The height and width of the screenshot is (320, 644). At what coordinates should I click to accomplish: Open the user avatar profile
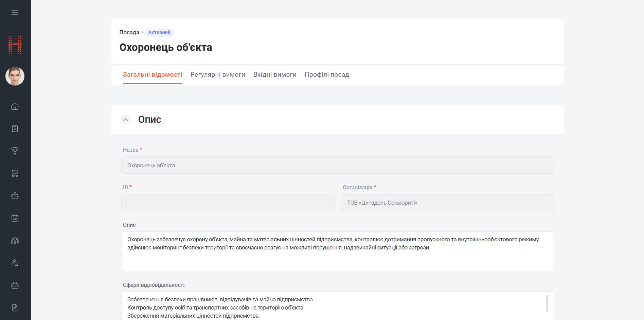(x=15, y=76)
